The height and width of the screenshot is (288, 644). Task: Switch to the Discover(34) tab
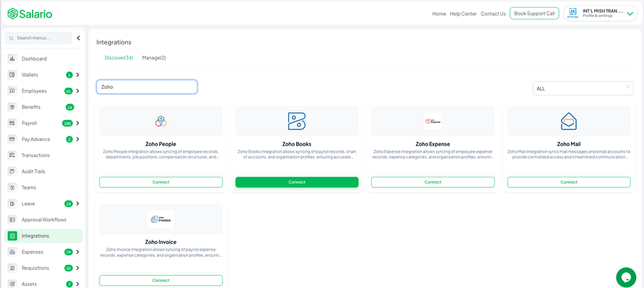point(119,58)
